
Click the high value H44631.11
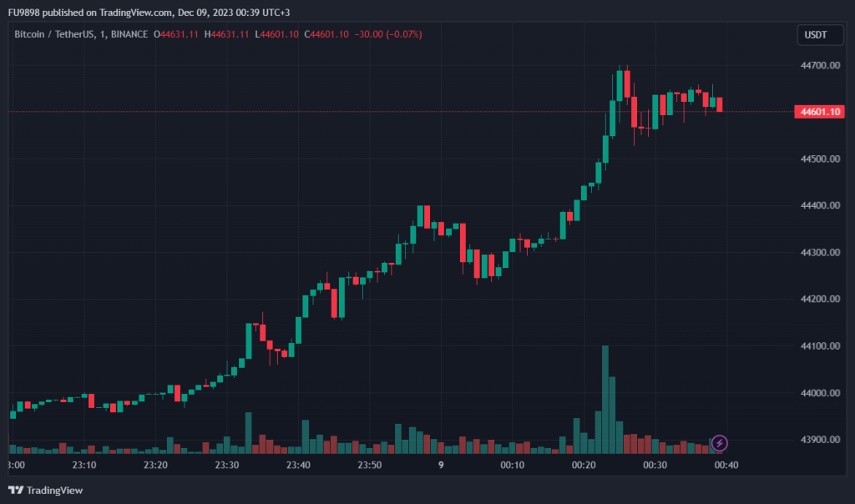(x=230, y=34)
